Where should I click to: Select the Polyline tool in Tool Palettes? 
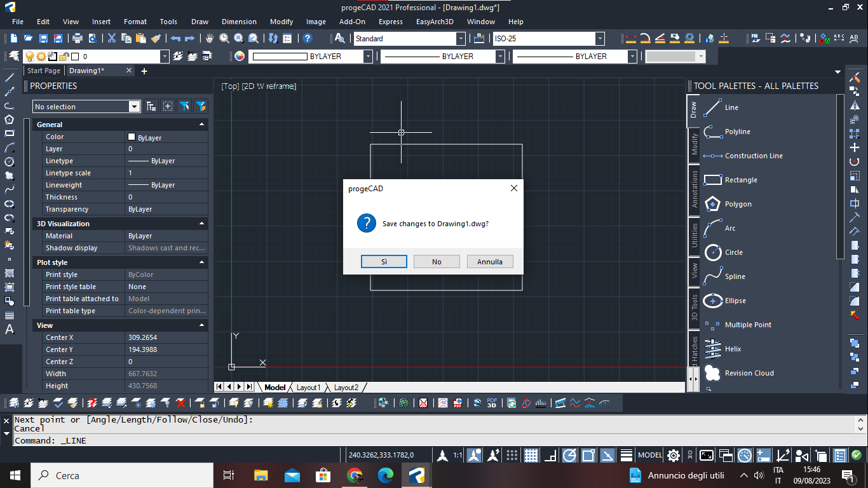point(727,132)
